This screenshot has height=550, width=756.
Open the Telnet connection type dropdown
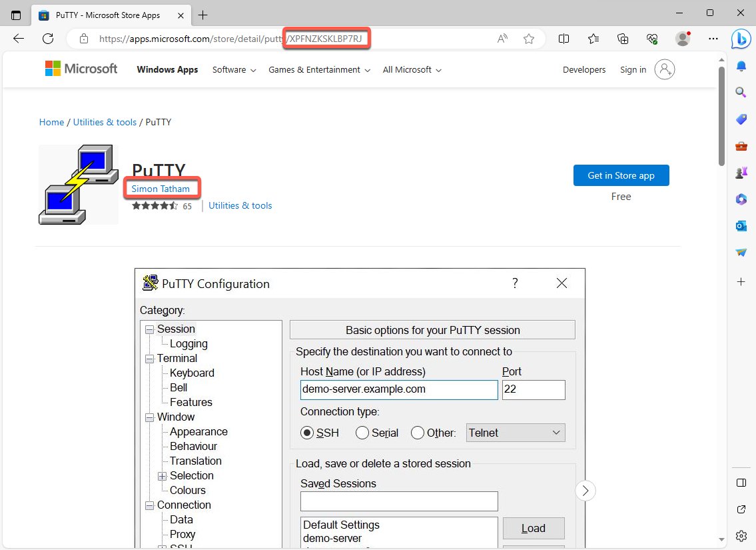coord(516,433)
